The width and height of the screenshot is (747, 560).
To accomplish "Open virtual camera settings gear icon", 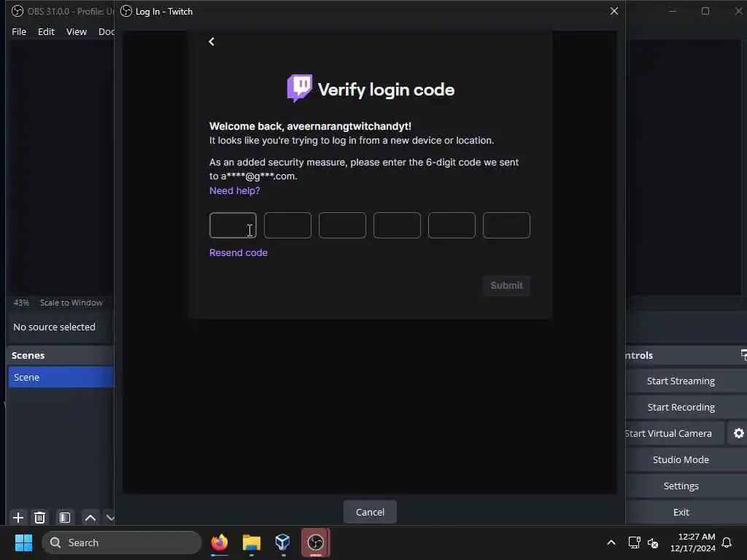I will 738,433.
